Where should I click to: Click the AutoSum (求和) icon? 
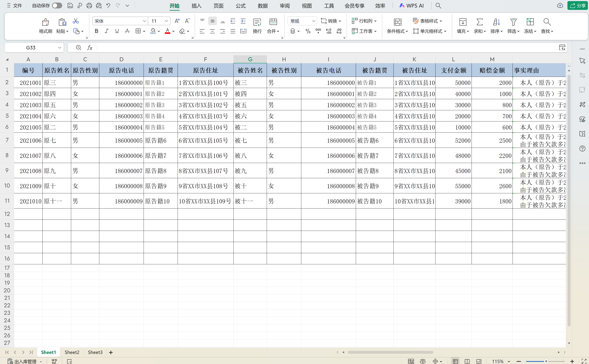click(x=479, y=22)
